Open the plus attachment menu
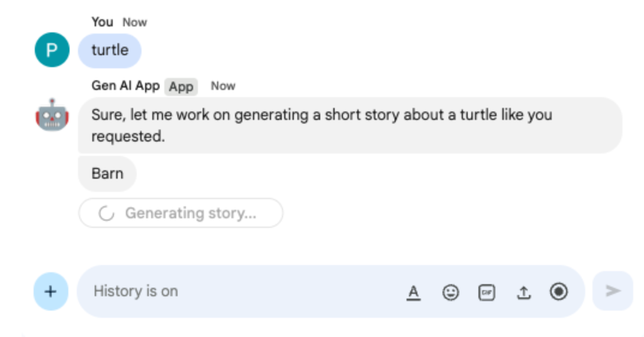 [x=51, y=291]
